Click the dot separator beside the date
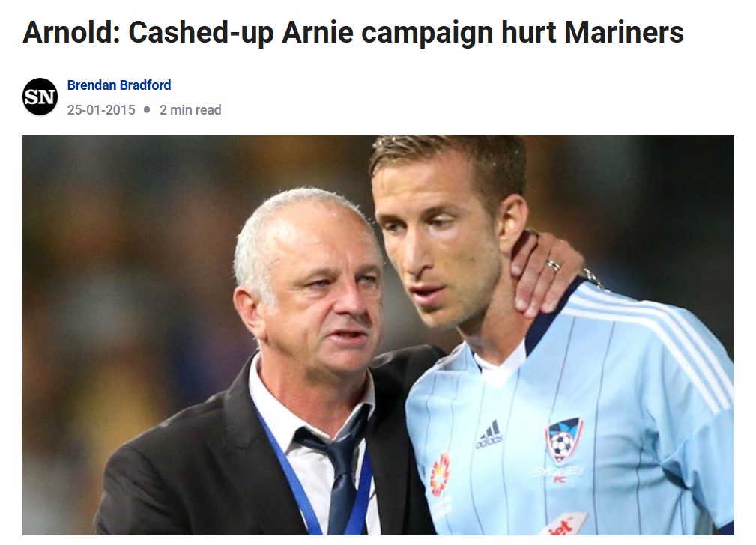 click(x=147, y=110)
